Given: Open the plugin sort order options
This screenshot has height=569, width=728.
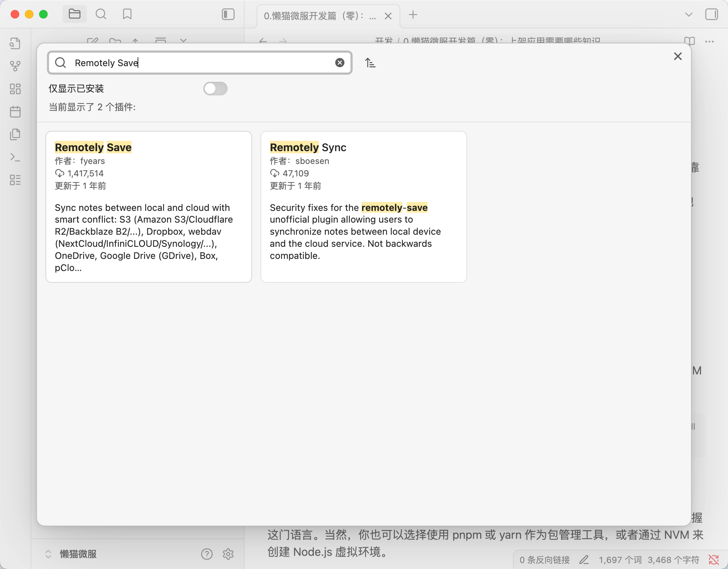Looking at the screenshot, I should coord(370,63).
